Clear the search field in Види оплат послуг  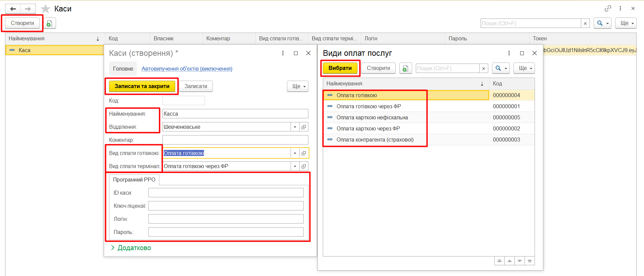(483, 68)
